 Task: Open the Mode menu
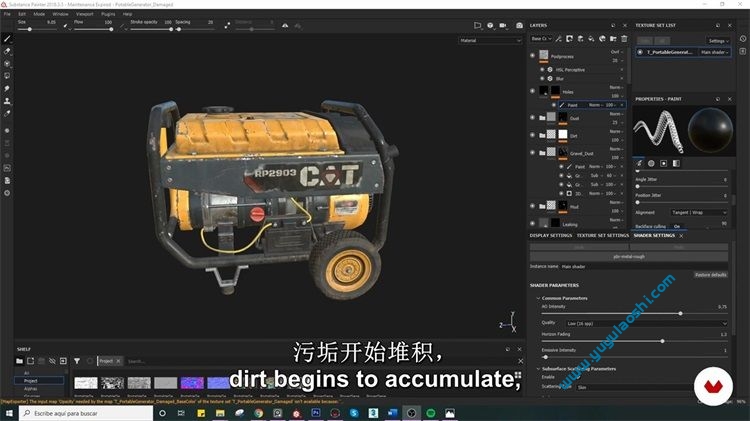coord(39,14)
